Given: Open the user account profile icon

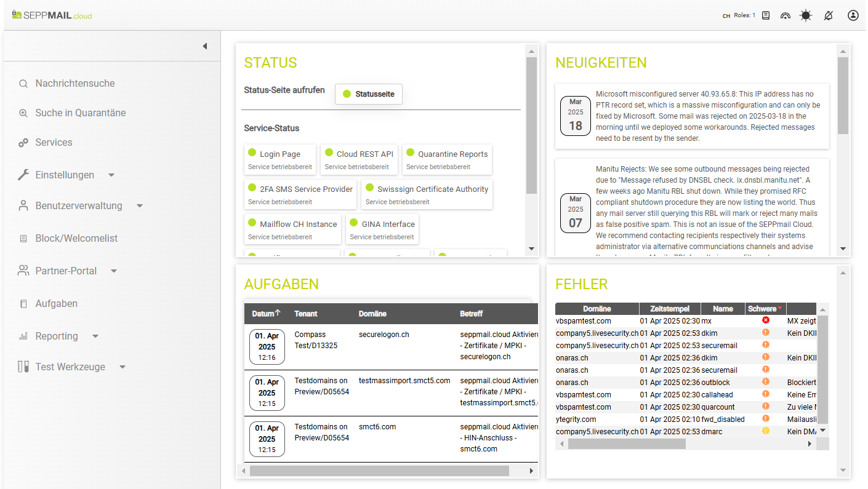Looking at the screenshot, I should click(x=853, y=15).
